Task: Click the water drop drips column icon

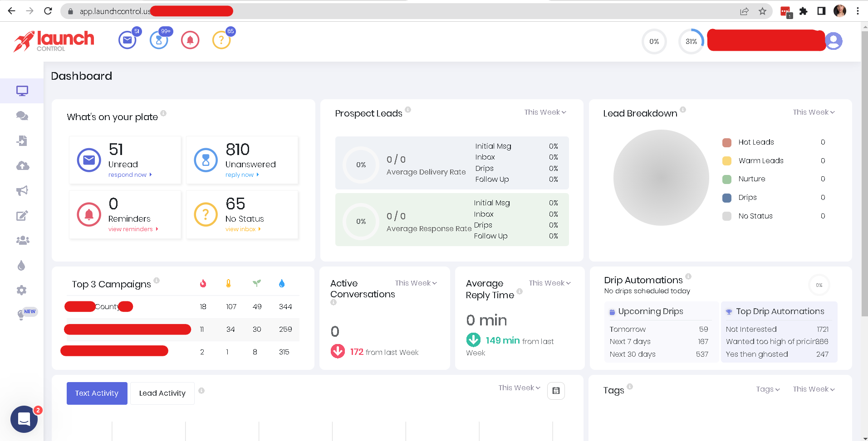Action: click(x=282, y=284)
